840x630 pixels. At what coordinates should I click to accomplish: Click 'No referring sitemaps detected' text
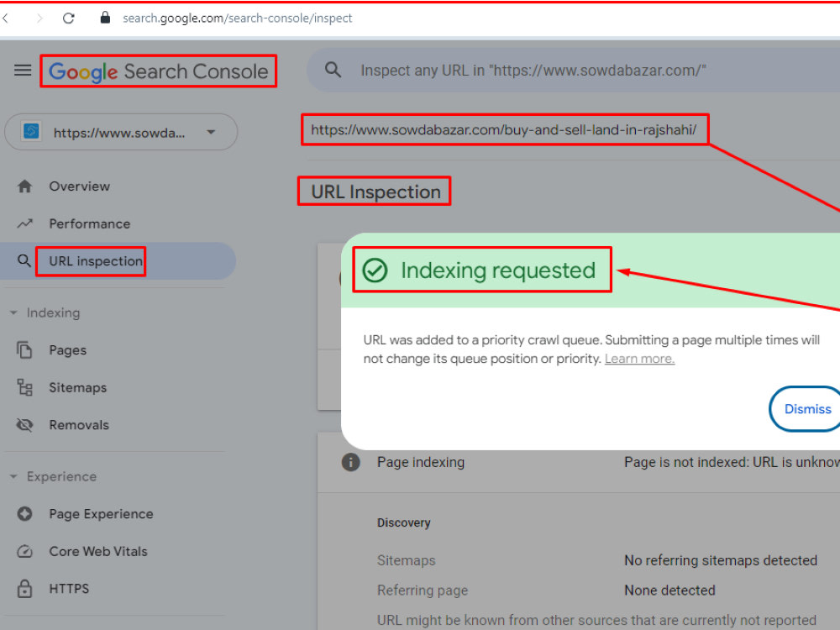pyautogui.click(x=721, y=560)
